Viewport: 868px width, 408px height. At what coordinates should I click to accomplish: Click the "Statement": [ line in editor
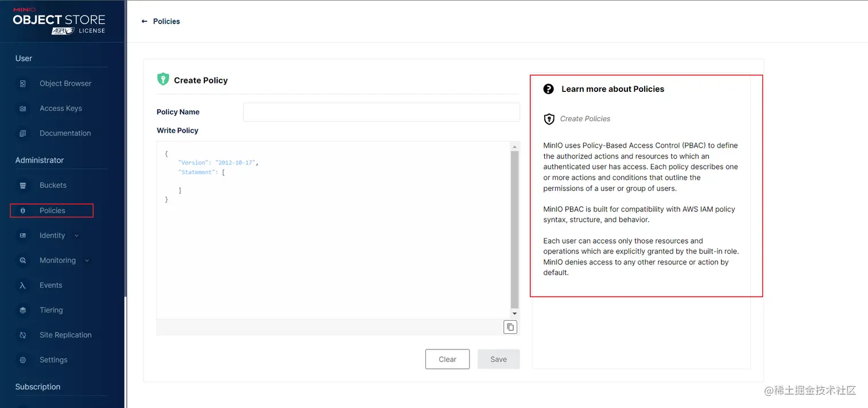click(x=201, y=172)
